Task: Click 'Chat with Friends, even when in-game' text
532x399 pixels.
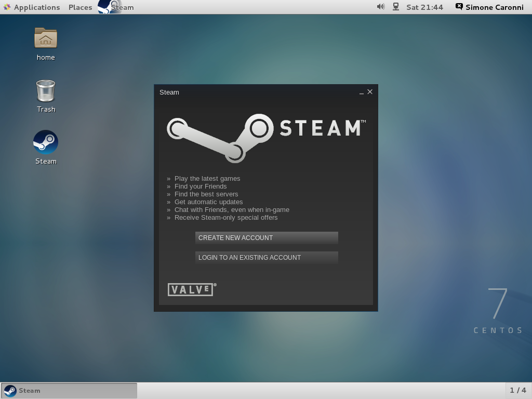Action: pos(232,210)
